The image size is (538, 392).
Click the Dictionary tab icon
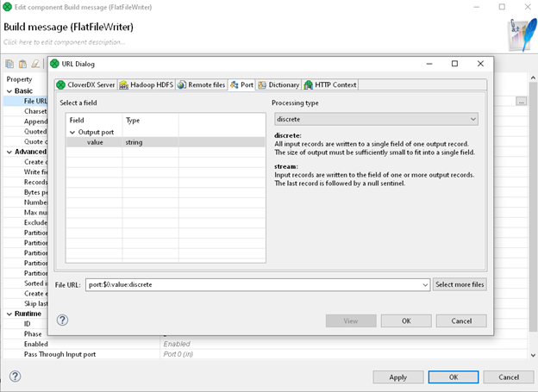tap(262, 84)
